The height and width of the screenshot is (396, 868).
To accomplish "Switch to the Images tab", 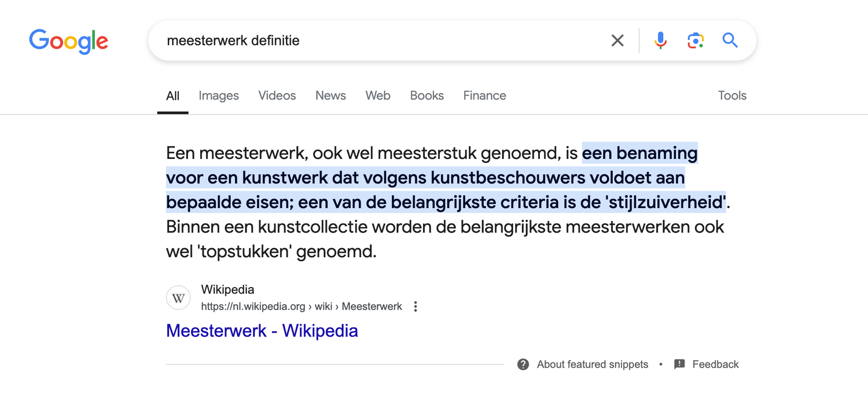I will pos(219,96).
